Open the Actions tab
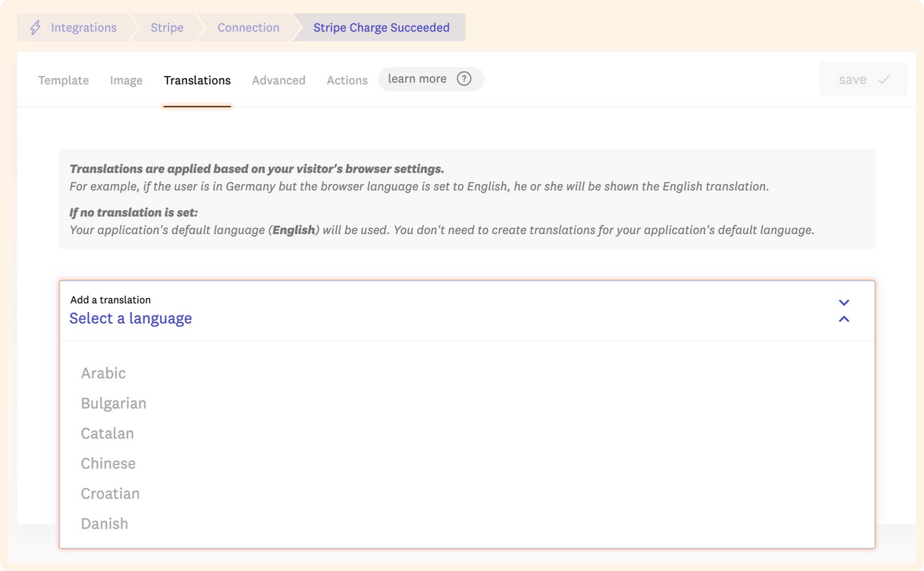 (x=347, y=80)
